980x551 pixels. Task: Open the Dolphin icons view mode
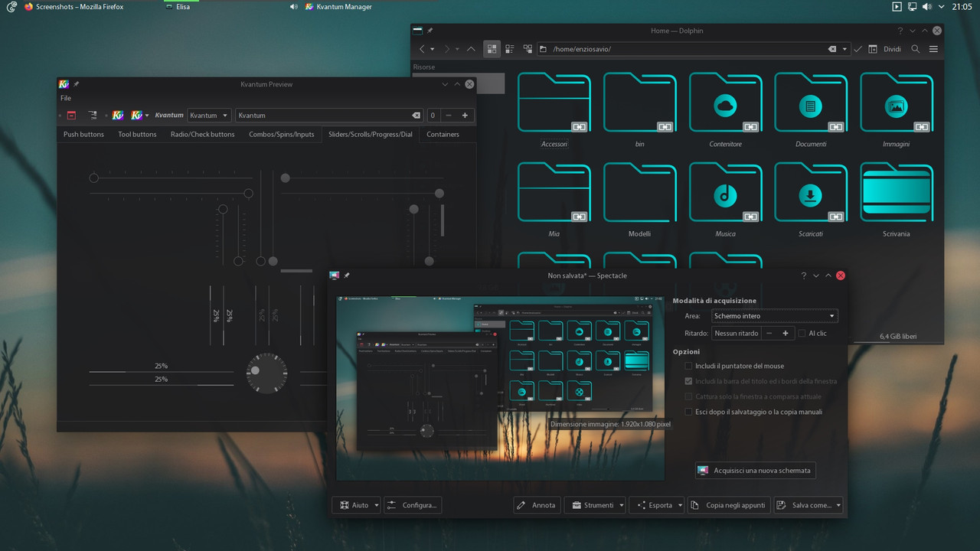[491, 48]
